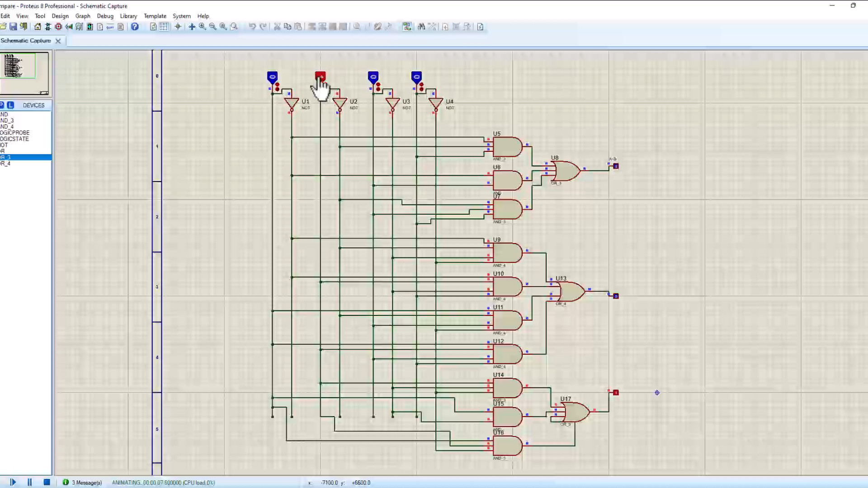Click the Zoom Out magnifier icon
Image resolution: width=868 pixels, height=488 pixels.
[212, 27]
